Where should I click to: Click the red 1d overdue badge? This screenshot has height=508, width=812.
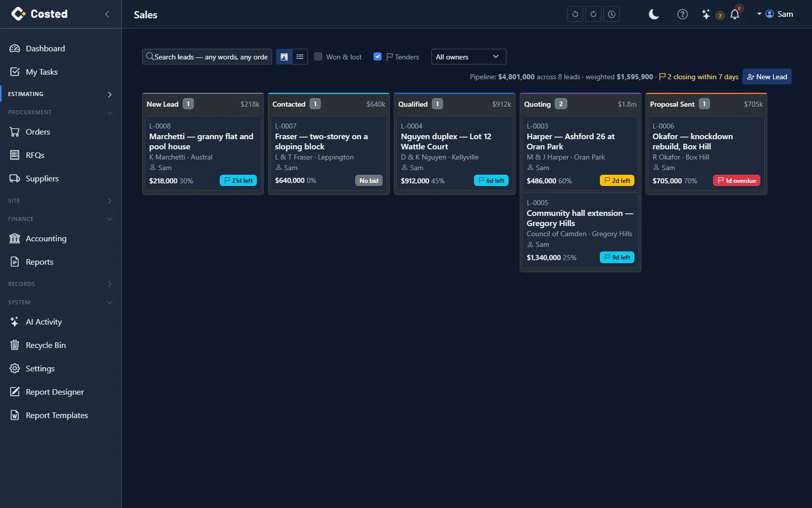click(736, 181)
